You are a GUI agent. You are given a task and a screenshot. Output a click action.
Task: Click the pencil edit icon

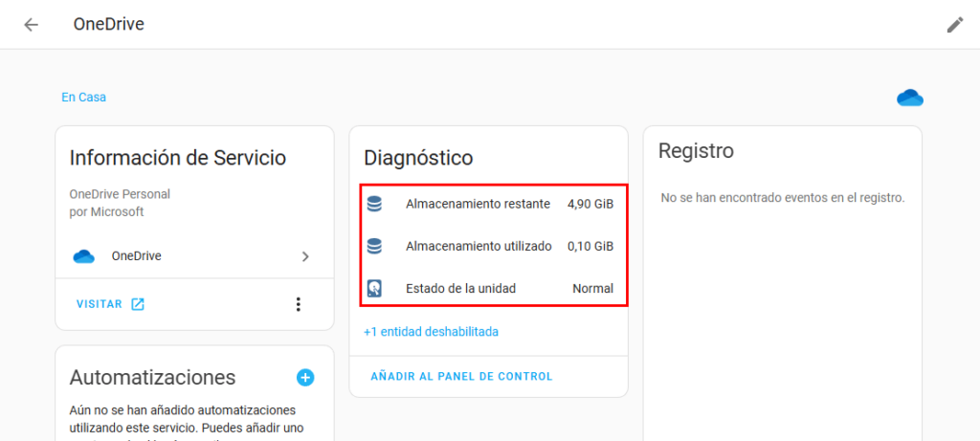coord(954,25)
